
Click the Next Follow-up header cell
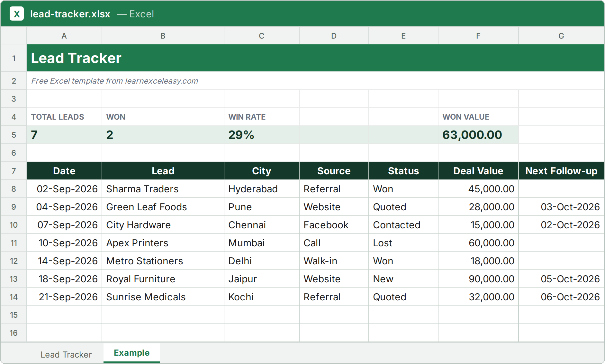(x=561, y=171)
